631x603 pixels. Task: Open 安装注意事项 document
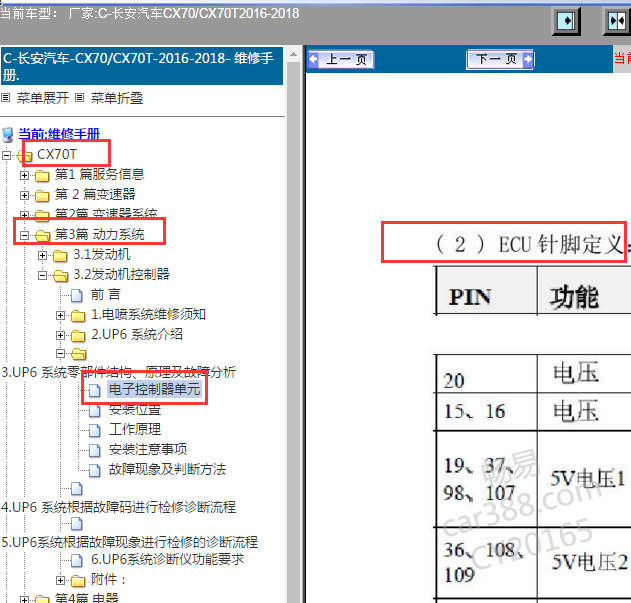click(x=148, y=449)
